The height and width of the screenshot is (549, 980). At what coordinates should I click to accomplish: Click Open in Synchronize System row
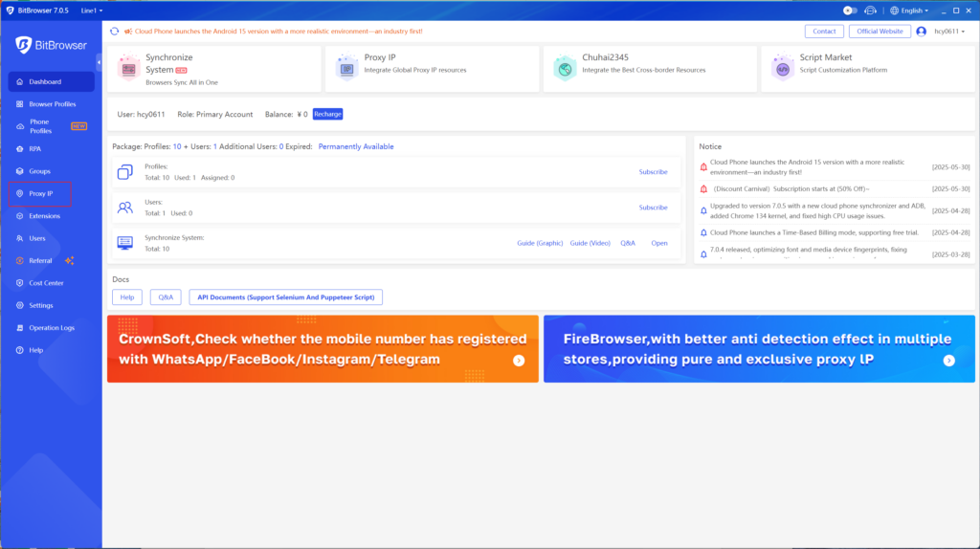pos(658,243)
